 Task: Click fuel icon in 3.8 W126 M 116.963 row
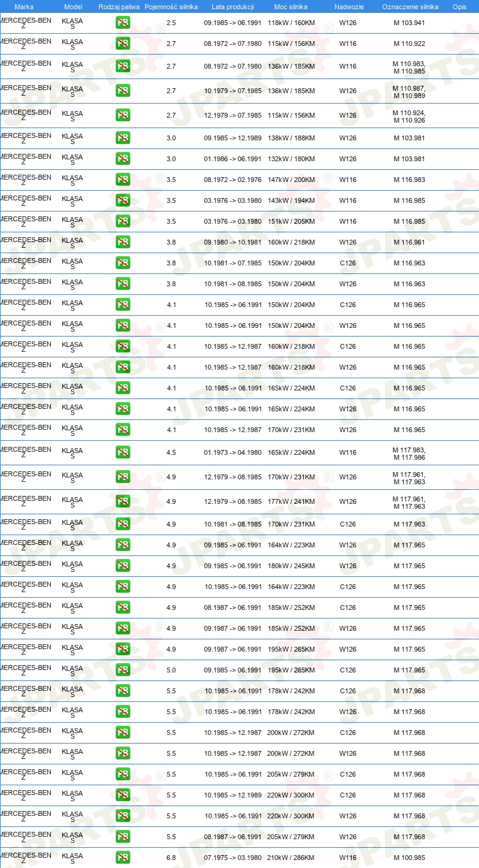click(123, 284)
